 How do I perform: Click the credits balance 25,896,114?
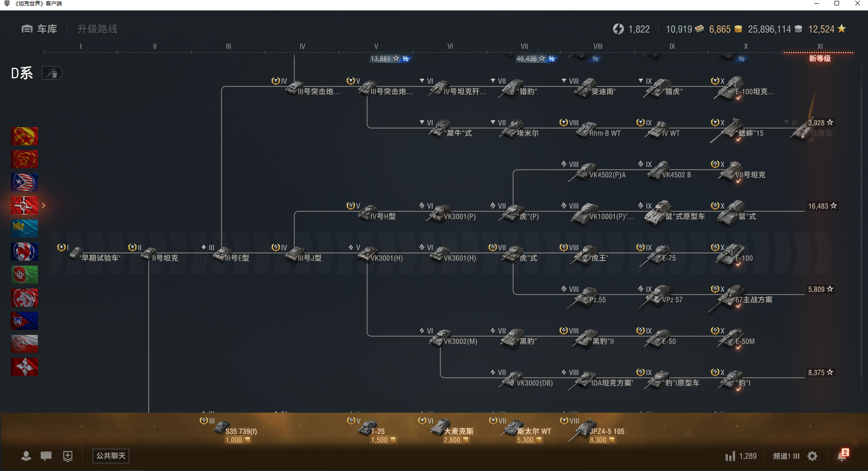[x=775, y=29]
